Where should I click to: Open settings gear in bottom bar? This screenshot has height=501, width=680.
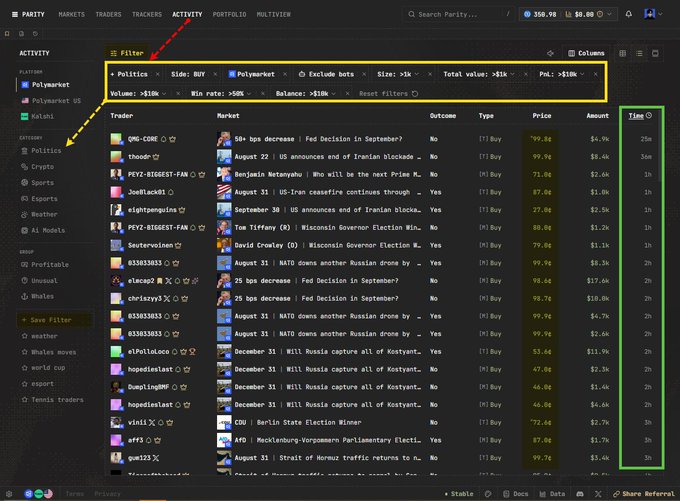(9, 494)
